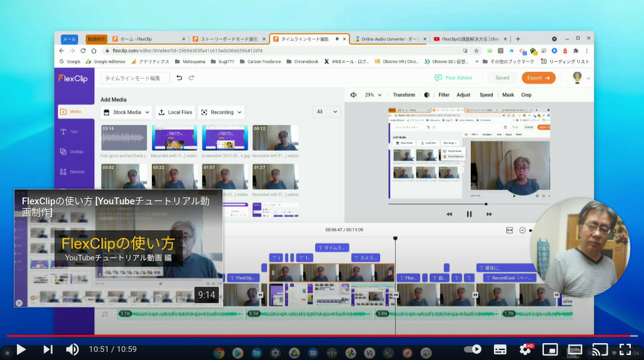
Task: Expand the profile avatar menu chevron
Action: (588, 78)
